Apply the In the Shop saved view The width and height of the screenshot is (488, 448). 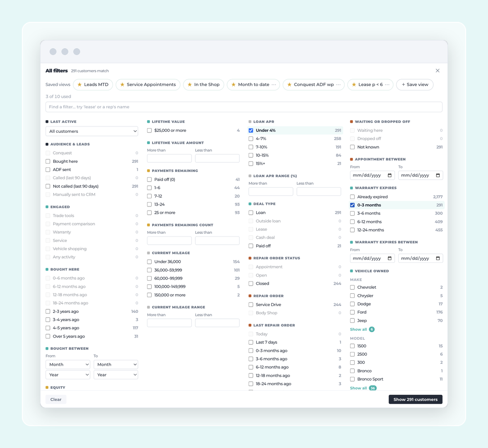(203, 85)
